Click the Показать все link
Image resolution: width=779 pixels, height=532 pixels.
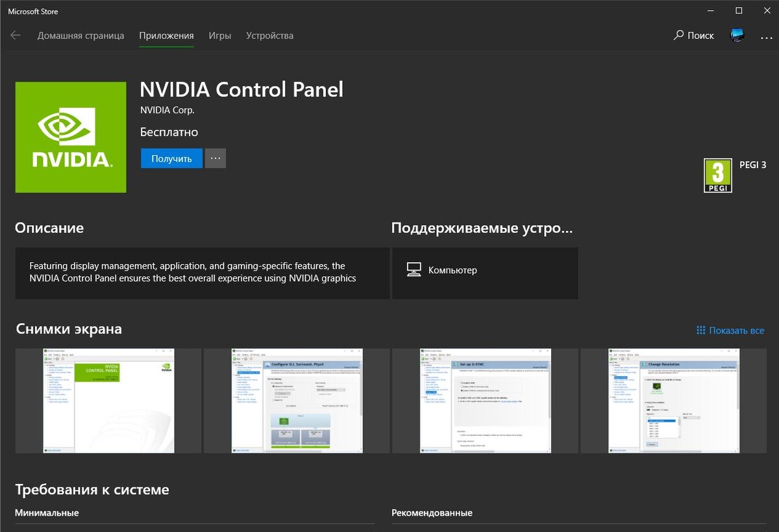[730, 330]
